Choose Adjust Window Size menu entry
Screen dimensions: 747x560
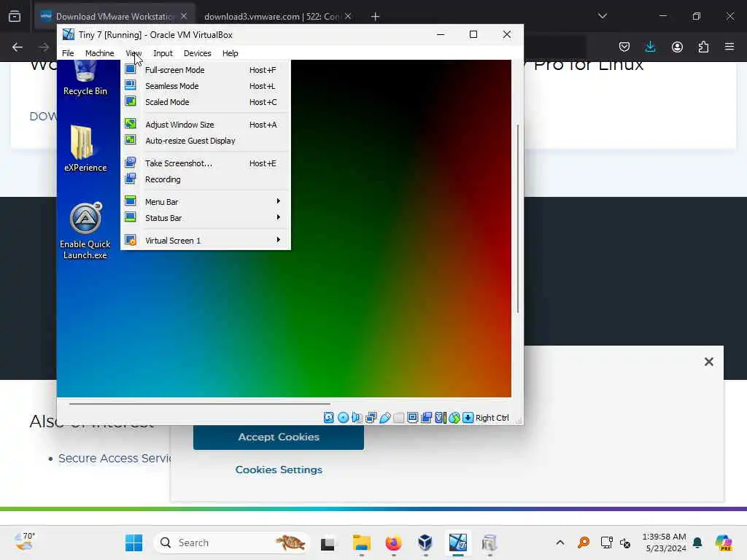[205, 125]
